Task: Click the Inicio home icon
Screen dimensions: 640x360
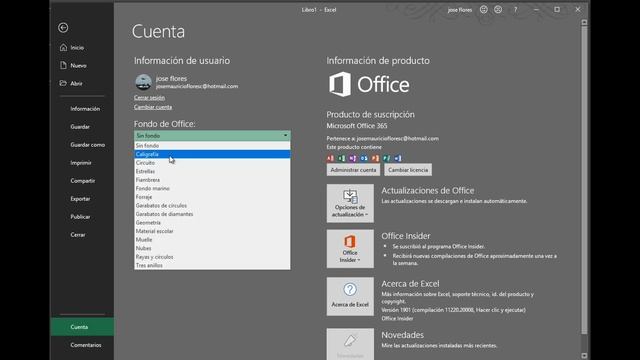Action: click(63, 47)
